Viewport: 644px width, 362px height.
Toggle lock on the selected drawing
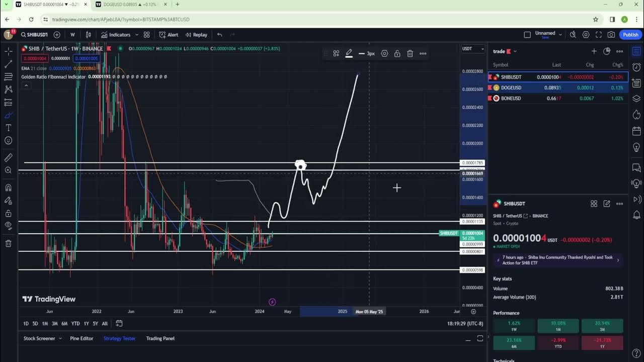(x=397, y=53)
